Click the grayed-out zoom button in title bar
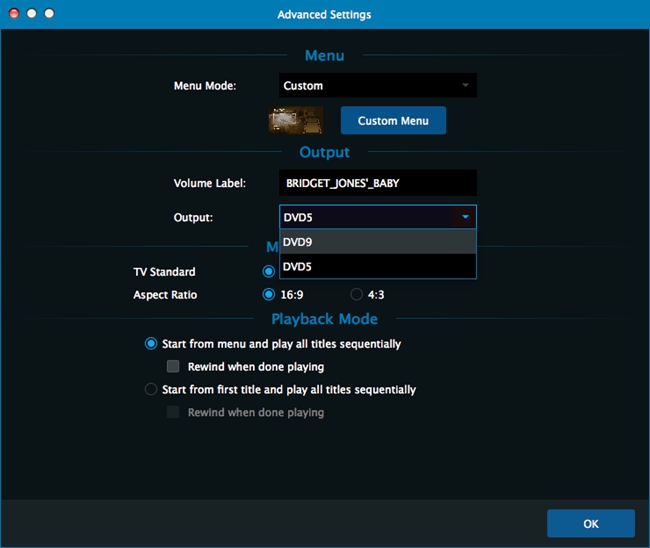Image resolution: width=650 pixels, height=548 pixels. pyautogui.click(x=49, y=14)
